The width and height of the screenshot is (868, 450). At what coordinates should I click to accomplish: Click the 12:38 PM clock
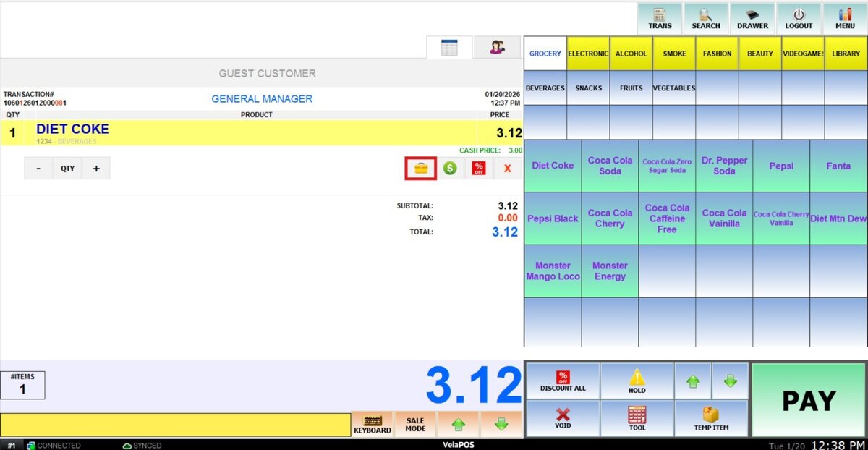[838, 444]
